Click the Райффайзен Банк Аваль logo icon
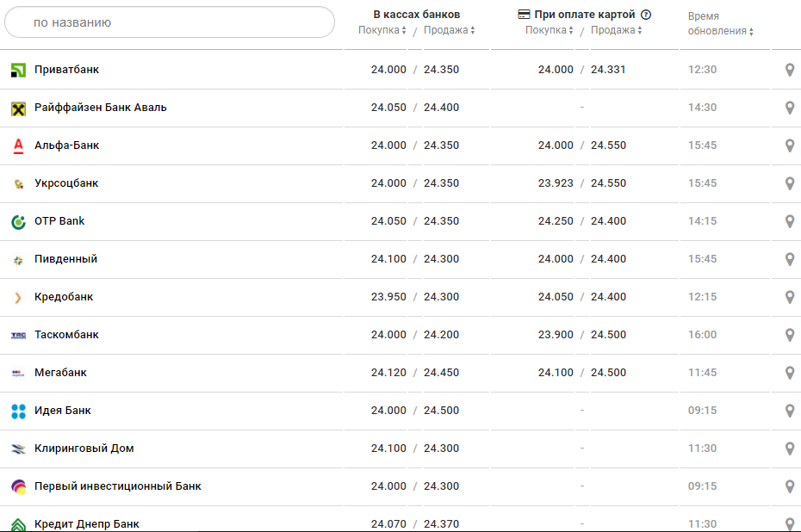Image resolution: width=801 pixels, height=532 pixels. 18,108
